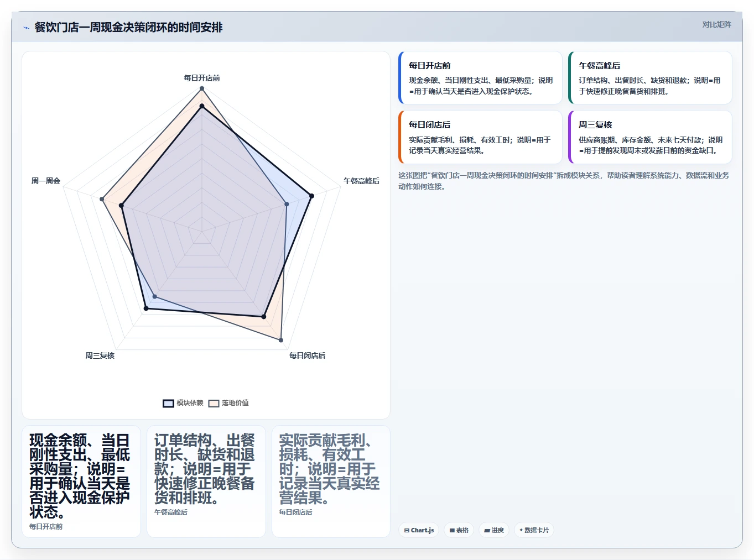Toggle the 模块依赖 legend swatch
The height and width of the screenshot is (560, 754).
click(168, 403)
